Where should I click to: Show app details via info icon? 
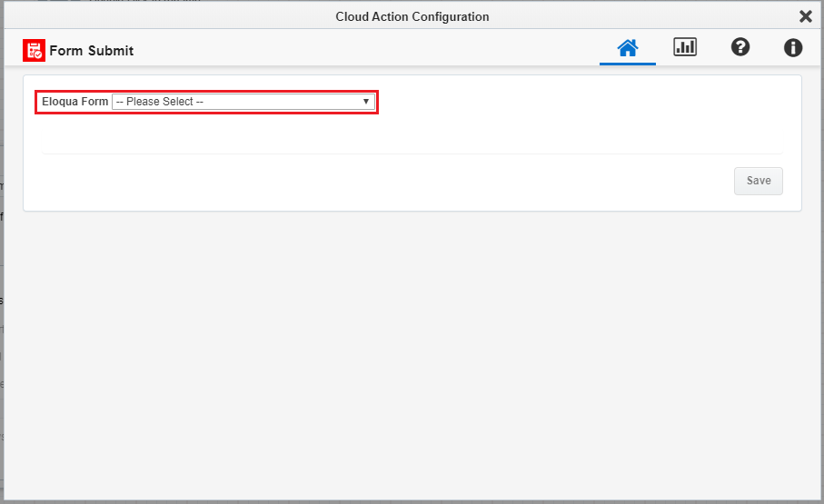[x=793, y=48]
